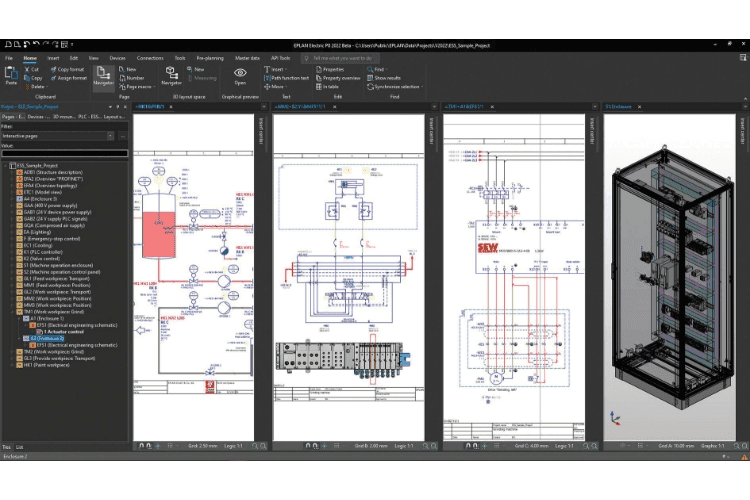Open the File menu
Image resolution: width=750 pixels, height=500 pixels.
point(9,58)
